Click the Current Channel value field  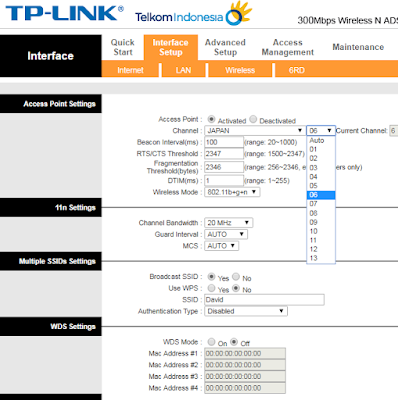pyautogui.click(x=394, y=131)
